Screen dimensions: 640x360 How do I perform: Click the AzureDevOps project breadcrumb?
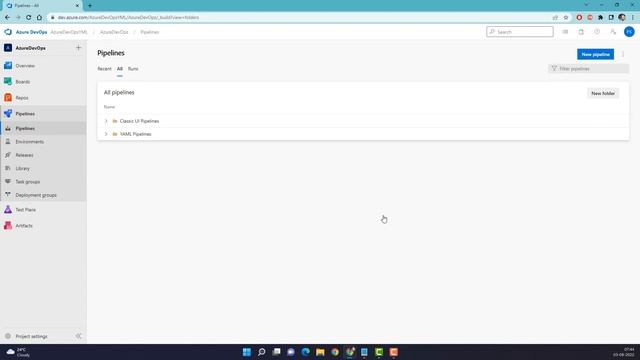click(x=114, y=32)
